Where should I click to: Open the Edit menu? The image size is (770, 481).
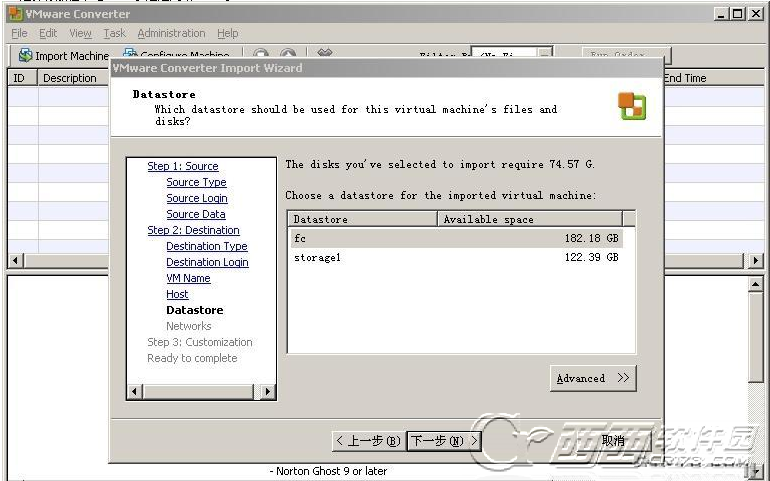[x=48, y=33]
